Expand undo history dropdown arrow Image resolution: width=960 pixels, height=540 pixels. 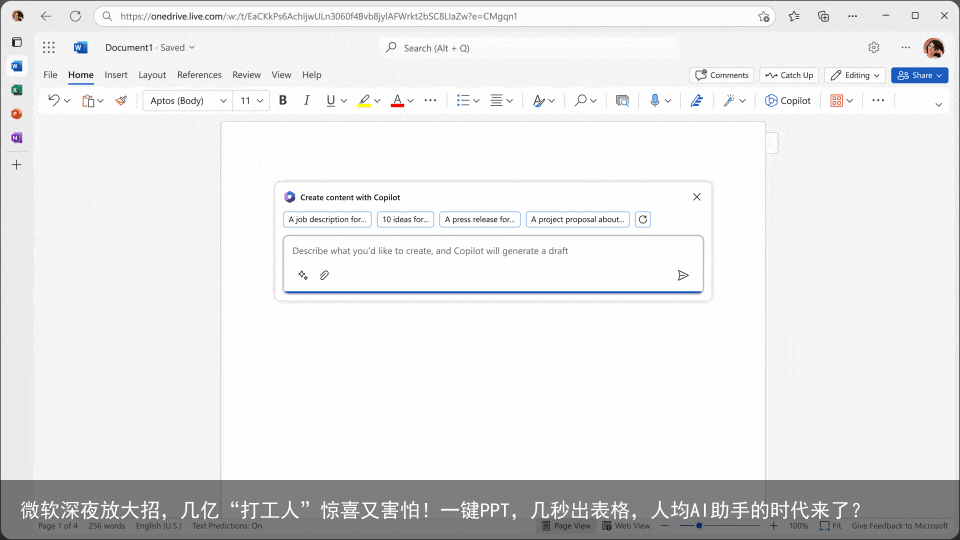pyautogui.click(x=67, y=101)
